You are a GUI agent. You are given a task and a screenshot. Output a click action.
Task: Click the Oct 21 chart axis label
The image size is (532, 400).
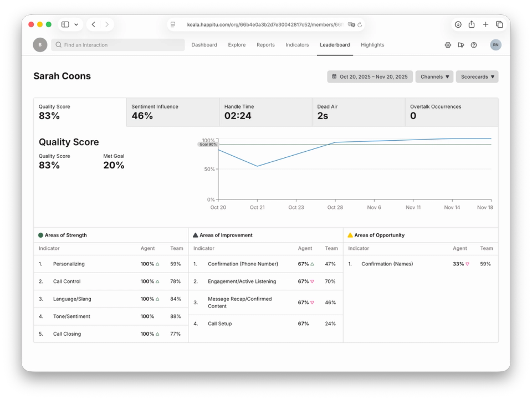tap(257, 207)
